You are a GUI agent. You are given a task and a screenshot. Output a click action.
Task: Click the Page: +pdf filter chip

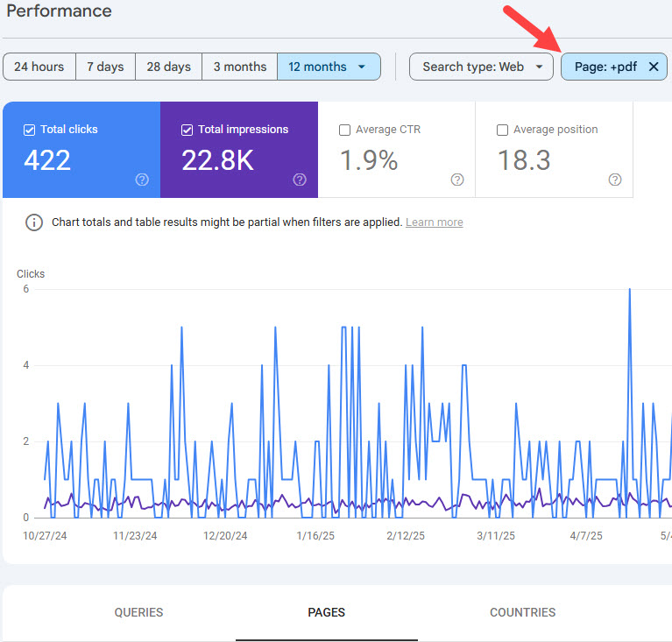[605, 67]
